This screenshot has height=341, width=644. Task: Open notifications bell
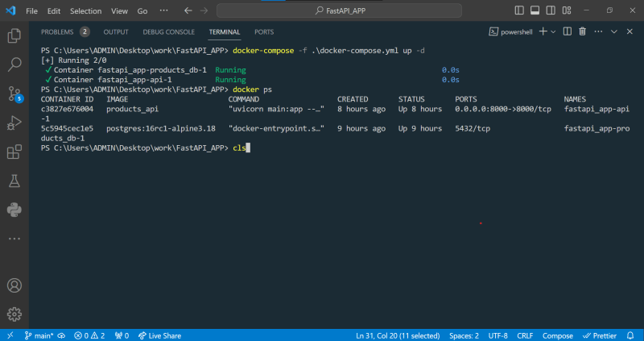(x=630, y=335)
